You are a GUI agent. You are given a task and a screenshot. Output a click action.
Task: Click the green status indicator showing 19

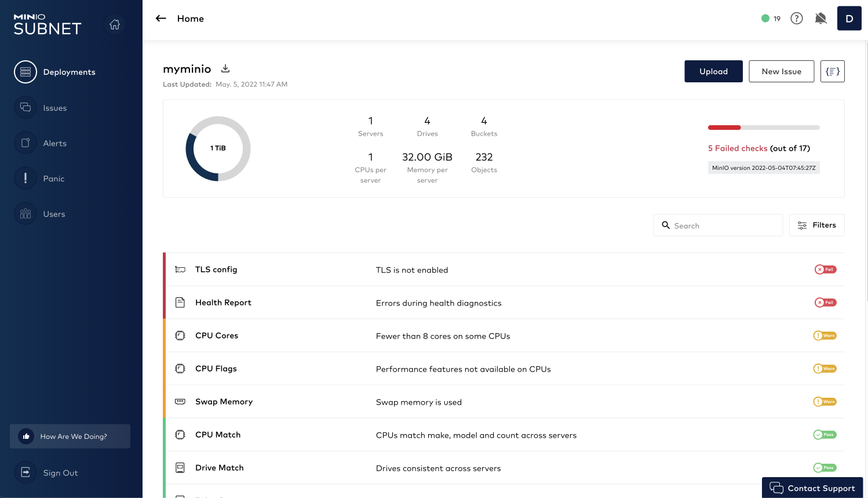770,19
